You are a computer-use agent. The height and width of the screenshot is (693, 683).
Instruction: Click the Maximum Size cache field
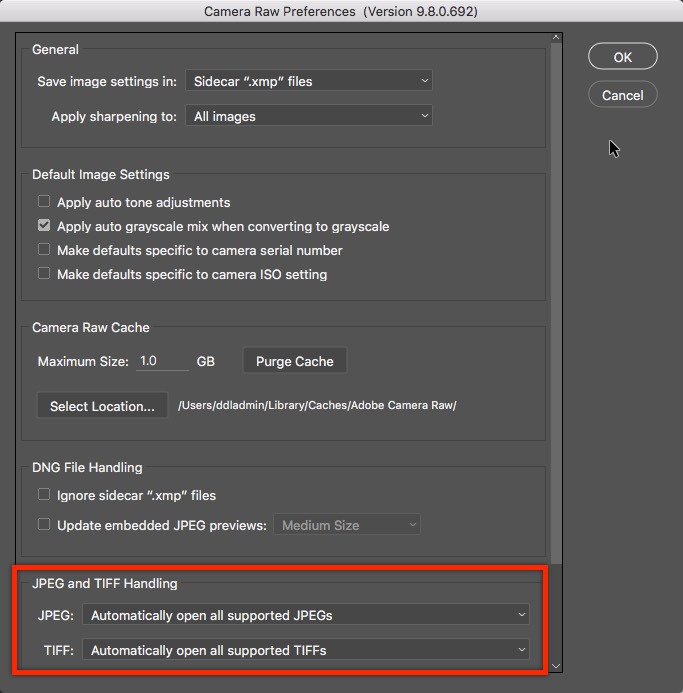click(x=162, y=361)
